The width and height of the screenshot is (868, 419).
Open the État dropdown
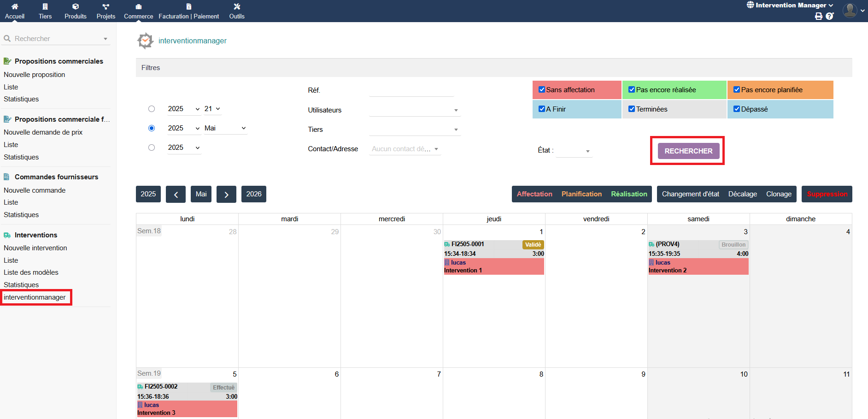(x=574, y=151)
